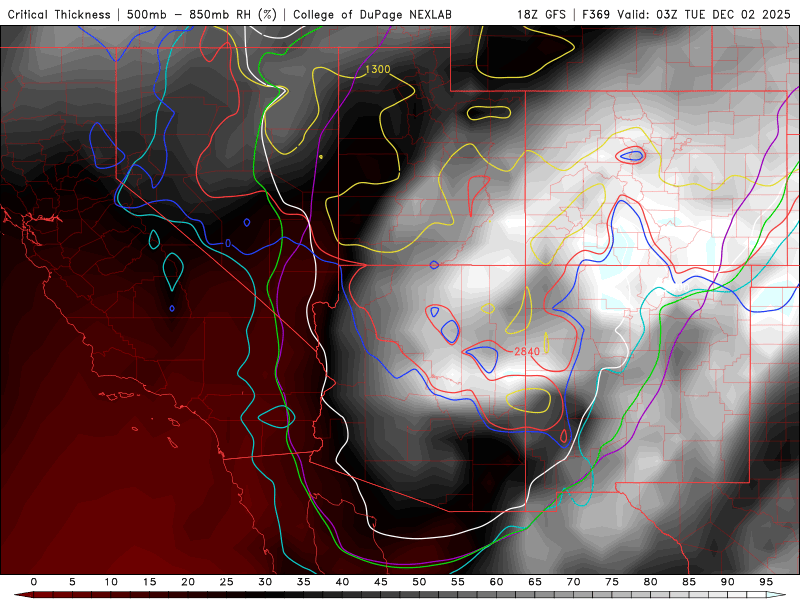
Task: Click the red "2840" contour label
Action: click(527, 352)
